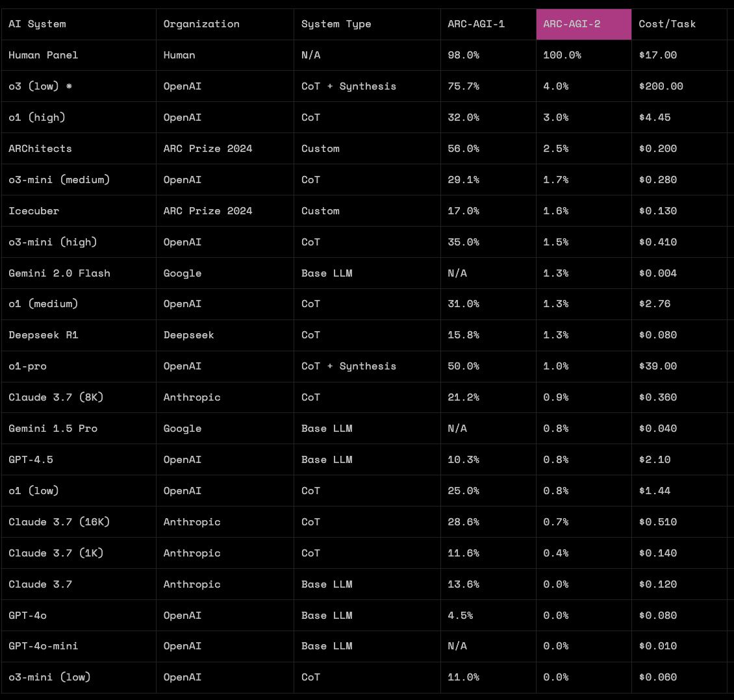Click the 0.4% ARC-AGI-2 score
734x700 pixels.
[555, 553]
